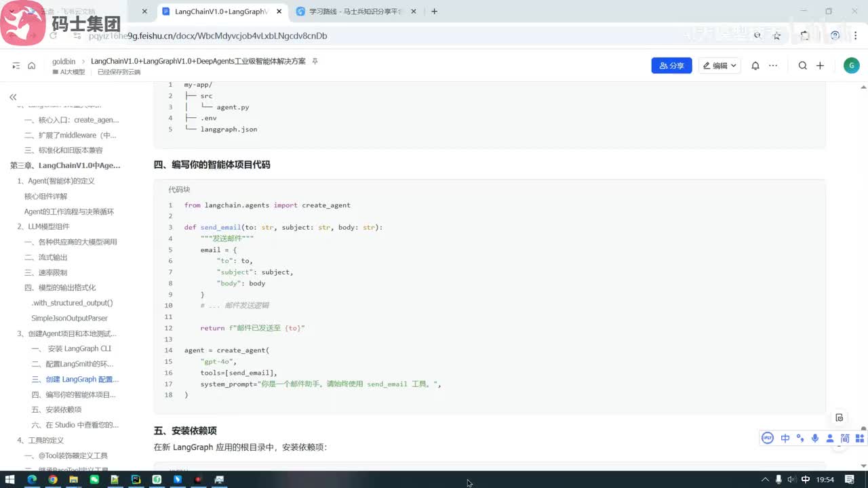
Task: Close the LangChainV1.0+LangGraph browser tab
Action: [277, 12]
